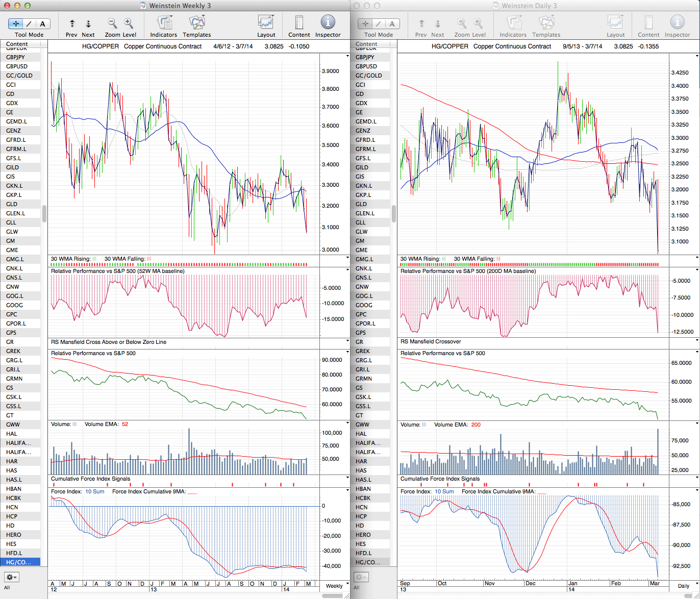Select GC/GOLD in the Weekly symbol list

click(x=19, y=76)
